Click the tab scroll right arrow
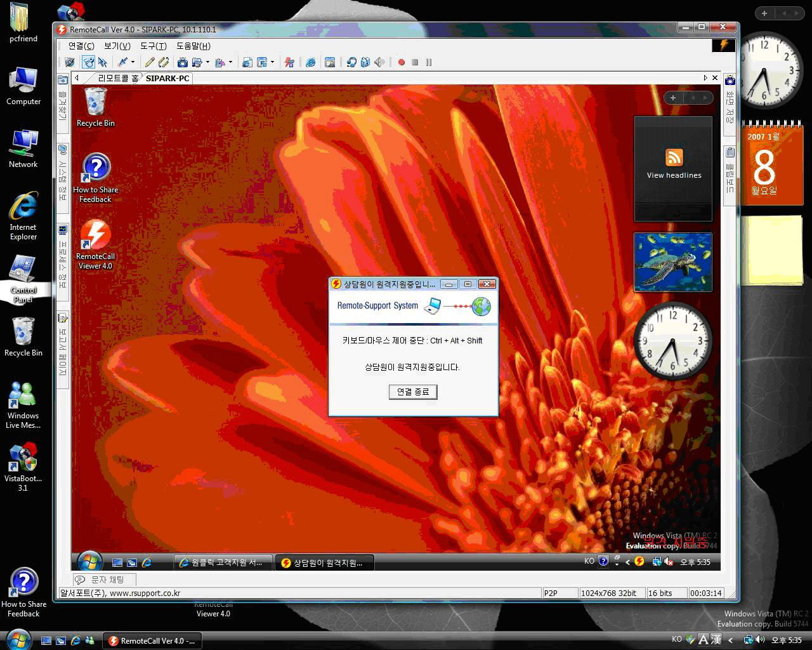This screenshot has height=650, width=812. coord(705,78)
